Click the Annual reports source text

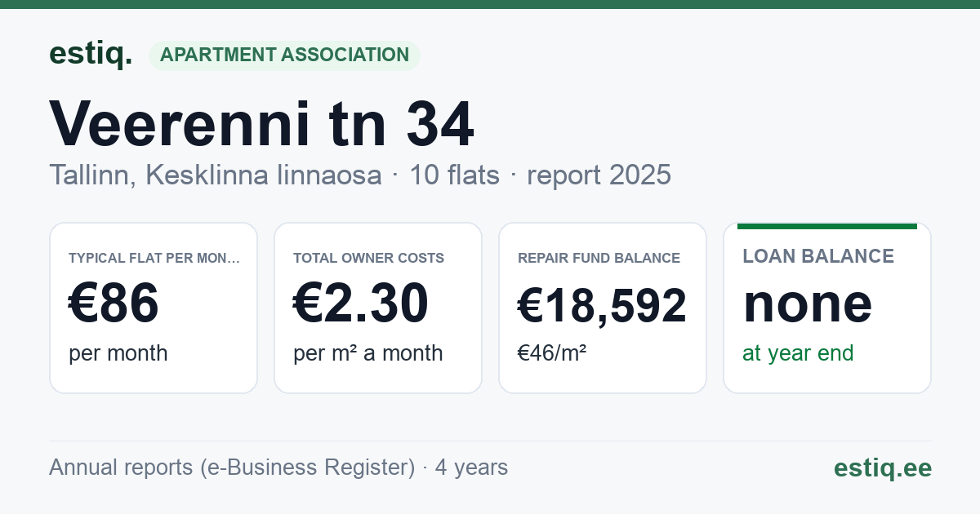click(278, 467)
